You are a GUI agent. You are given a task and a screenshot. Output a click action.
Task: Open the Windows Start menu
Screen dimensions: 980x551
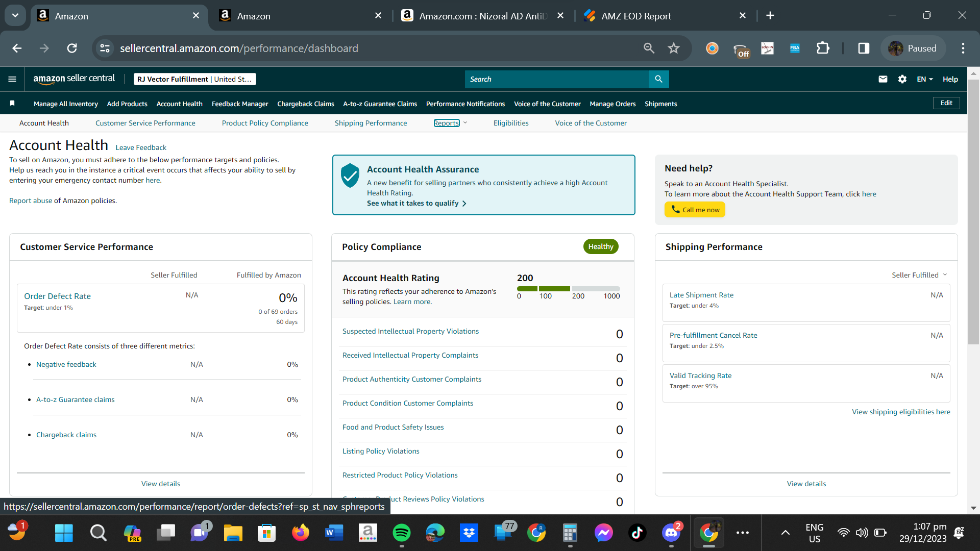(x=64, y=533)
